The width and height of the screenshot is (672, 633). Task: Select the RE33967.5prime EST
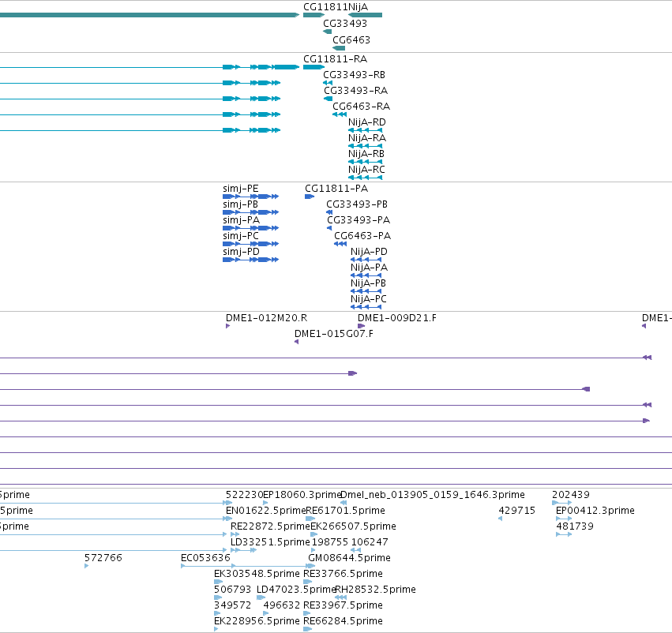(307, 613)
